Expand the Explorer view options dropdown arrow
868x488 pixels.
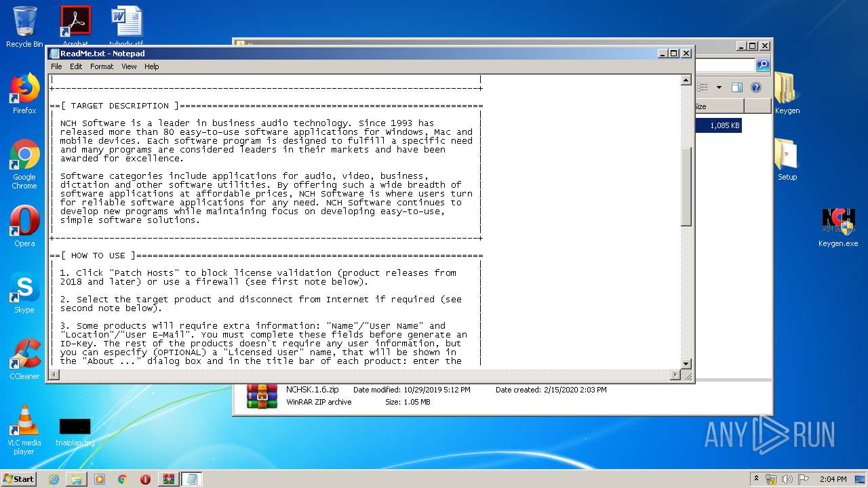tap(719, 87)
